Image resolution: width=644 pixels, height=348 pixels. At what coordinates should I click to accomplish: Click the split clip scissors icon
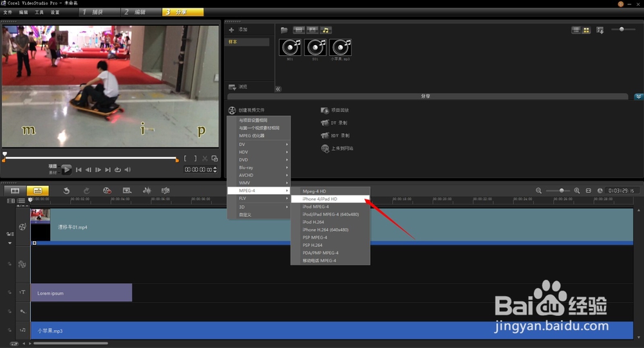(x=205, y=158)
